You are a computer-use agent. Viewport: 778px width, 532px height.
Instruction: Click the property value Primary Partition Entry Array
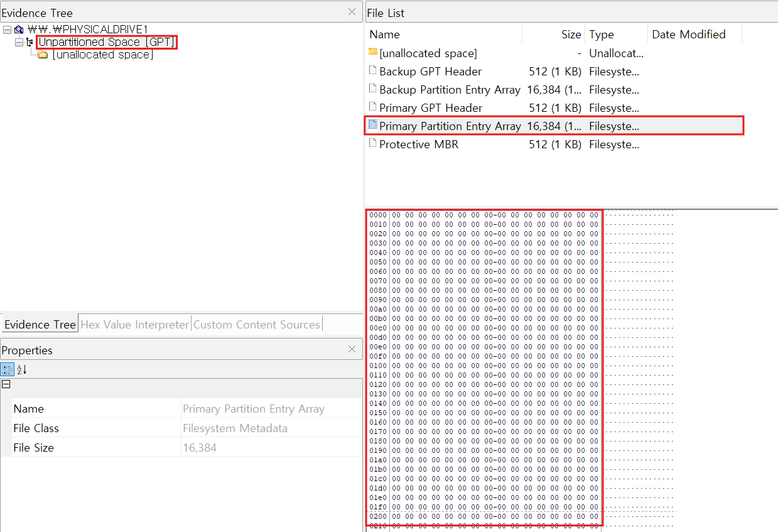click(254, 409)
